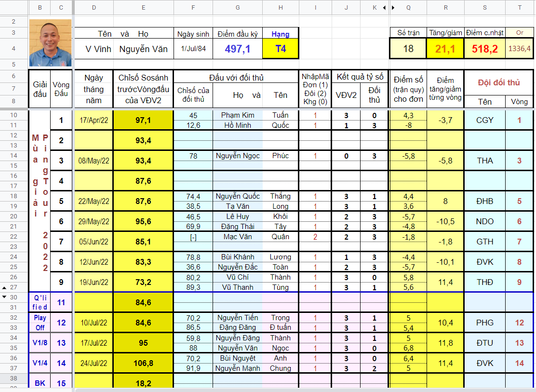The image size is (536, 392).
Task: Select updated score cell 518,2
Action: [x=485, y=49]
